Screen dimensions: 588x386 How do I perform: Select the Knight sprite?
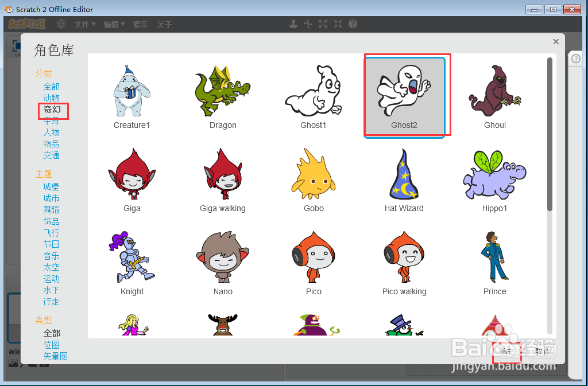pyautogui.click(x=132, y=263)
